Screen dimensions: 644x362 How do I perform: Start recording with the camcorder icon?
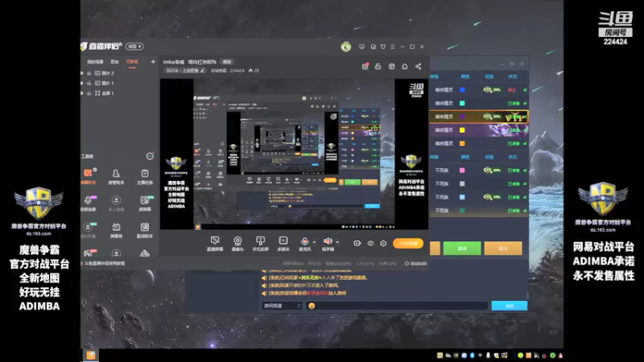click(357, 244)
